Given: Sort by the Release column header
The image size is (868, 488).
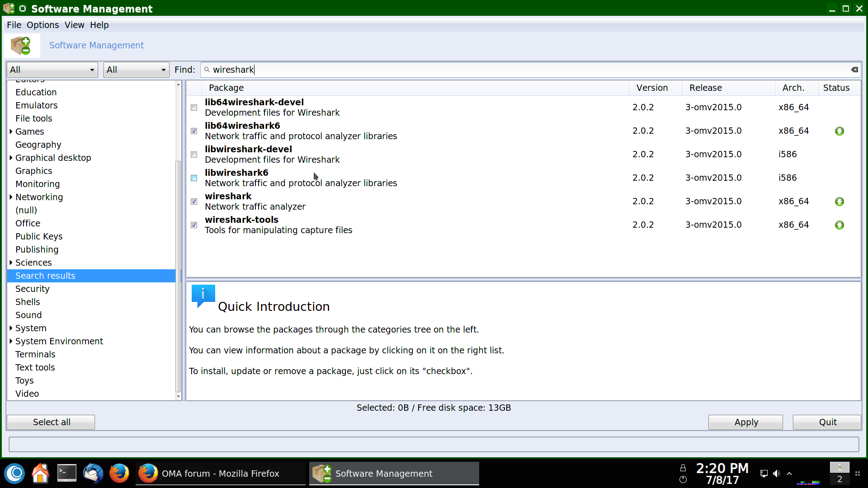Looking at the screenshot, I should [x=728, y=88].
